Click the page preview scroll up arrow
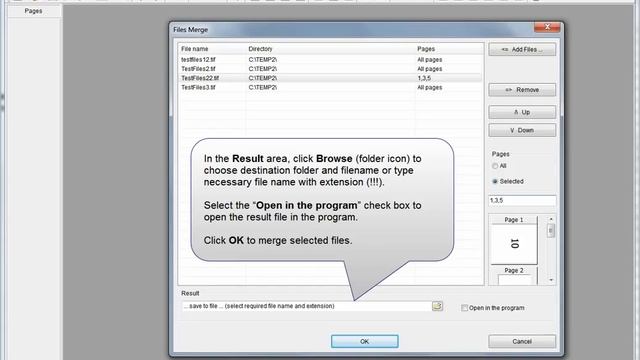Viewport: 640px width, 360px height. (551, 219)
